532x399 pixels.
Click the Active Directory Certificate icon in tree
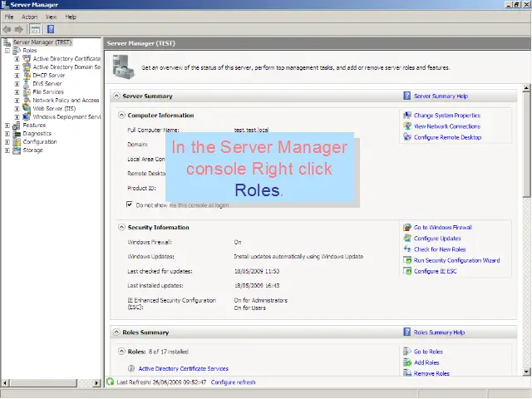pos(27,59)
